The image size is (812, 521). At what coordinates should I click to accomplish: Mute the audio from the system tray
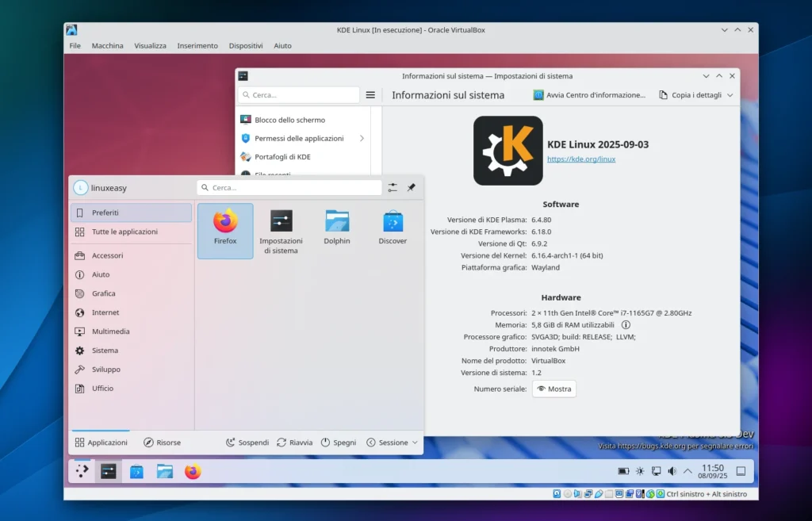point(672,470)
